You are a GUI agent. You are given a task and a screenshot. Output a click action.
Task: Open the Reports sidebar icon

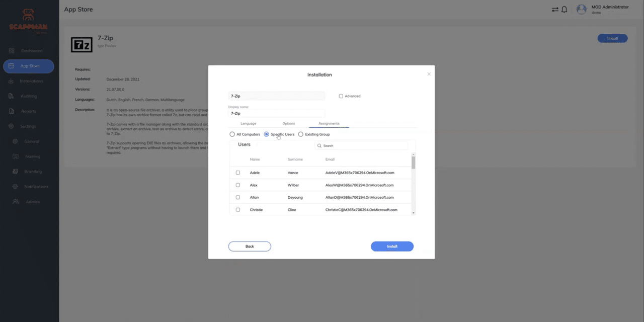tap(11, 111)
